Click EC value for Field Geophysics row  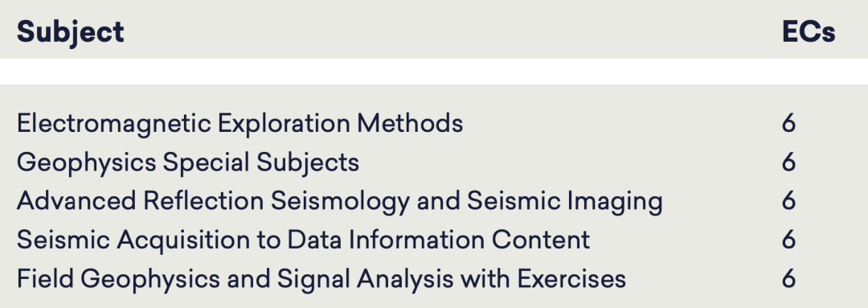coord(789,278)
